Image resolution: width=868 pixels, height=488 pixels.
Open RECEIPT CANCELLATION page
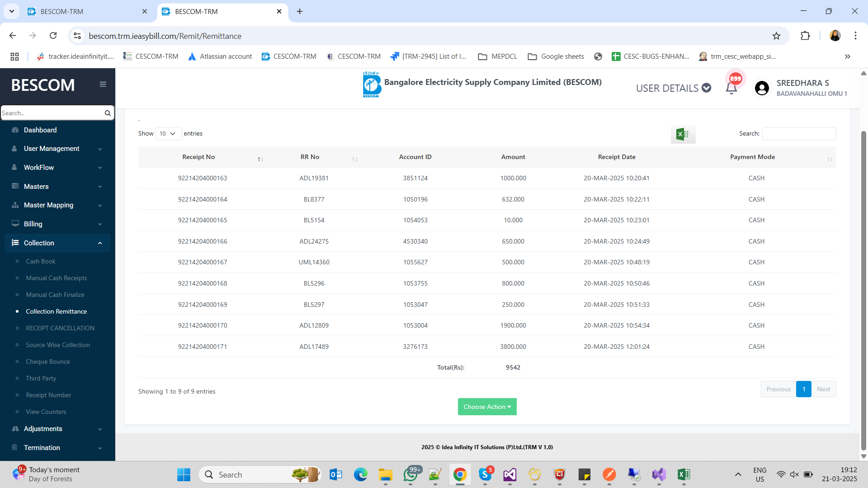[60, 328]
